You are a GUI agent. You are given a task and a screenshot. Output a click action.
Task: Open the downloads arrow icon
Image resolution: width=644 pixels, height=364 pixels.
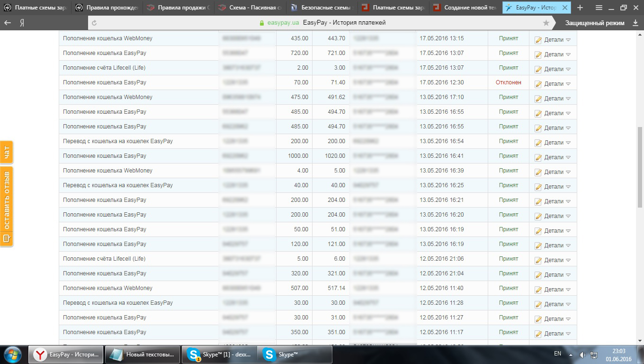(635, 23)
